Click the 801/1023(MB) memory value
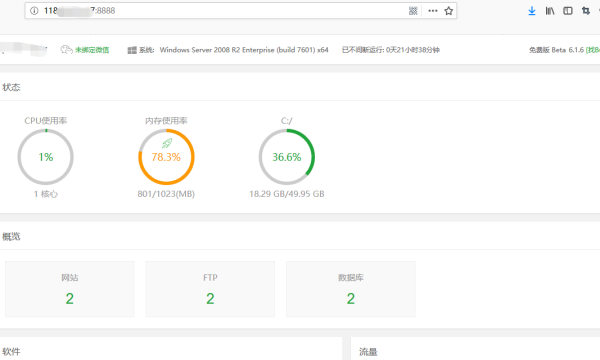 166,194
